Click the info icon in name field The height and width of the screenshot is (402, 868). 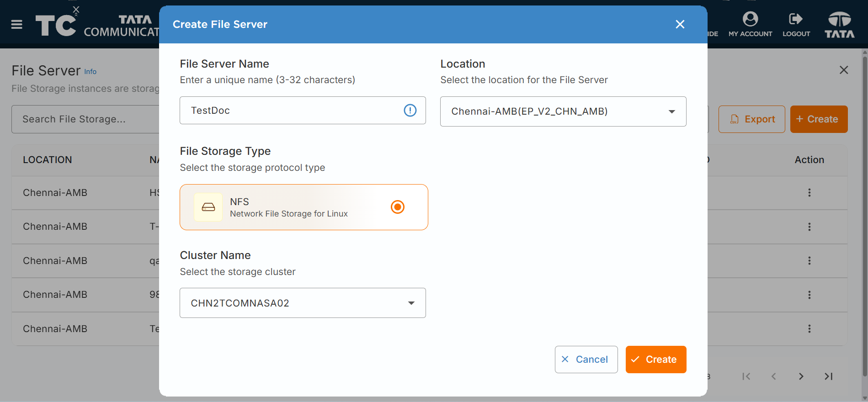(410, 110)
